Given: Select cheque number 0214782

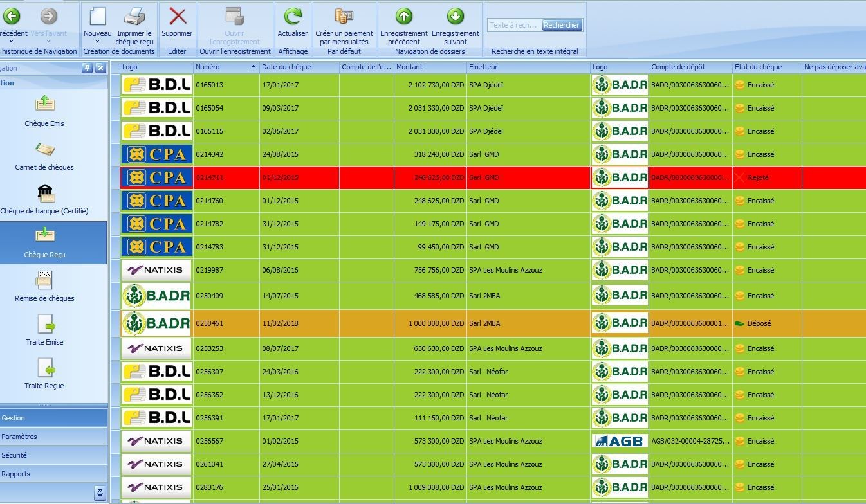Looking at the screenshot, I should [210, 224].
